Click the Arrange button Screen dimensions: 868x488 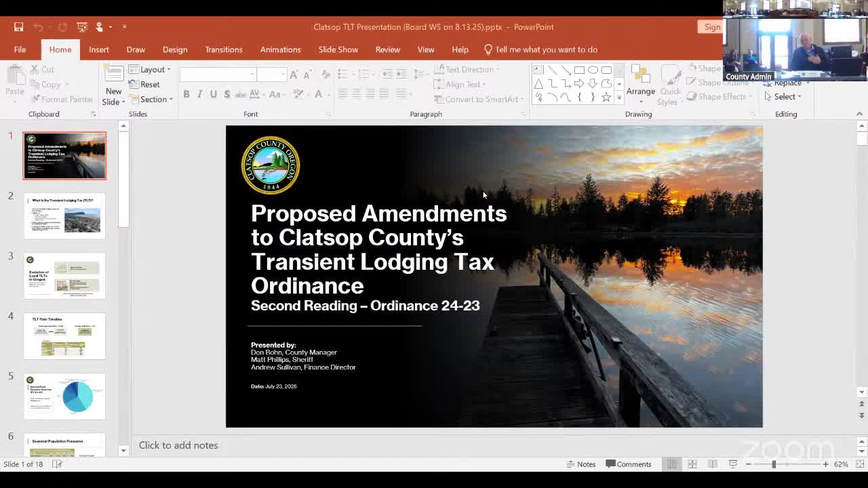(640, 83)
